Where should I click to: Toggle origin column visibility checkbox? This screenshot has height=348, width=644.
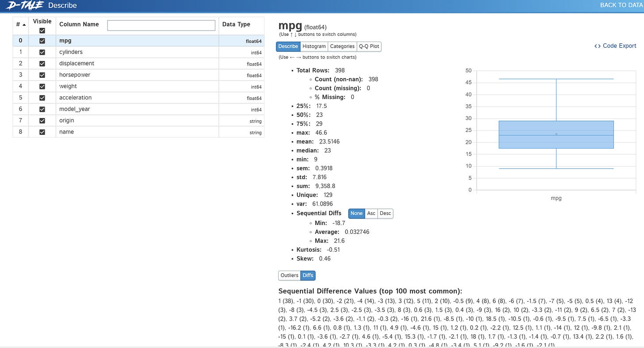(42, 120)
